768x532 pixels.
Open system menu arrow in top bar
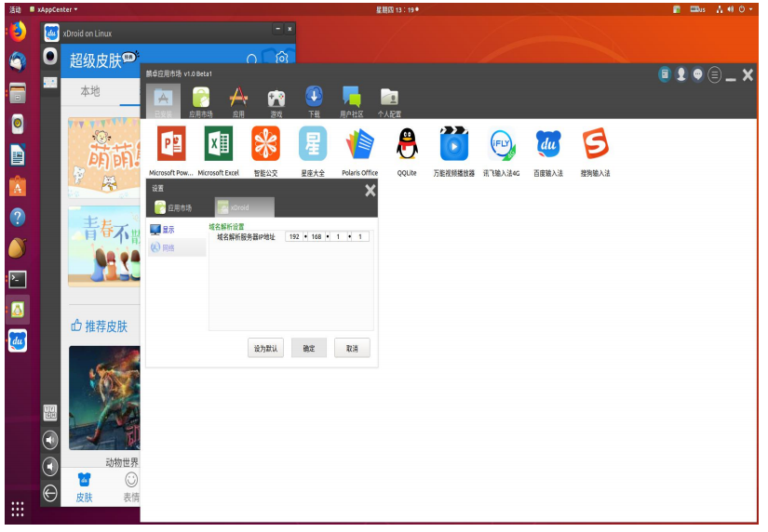(x=751, y=9)
